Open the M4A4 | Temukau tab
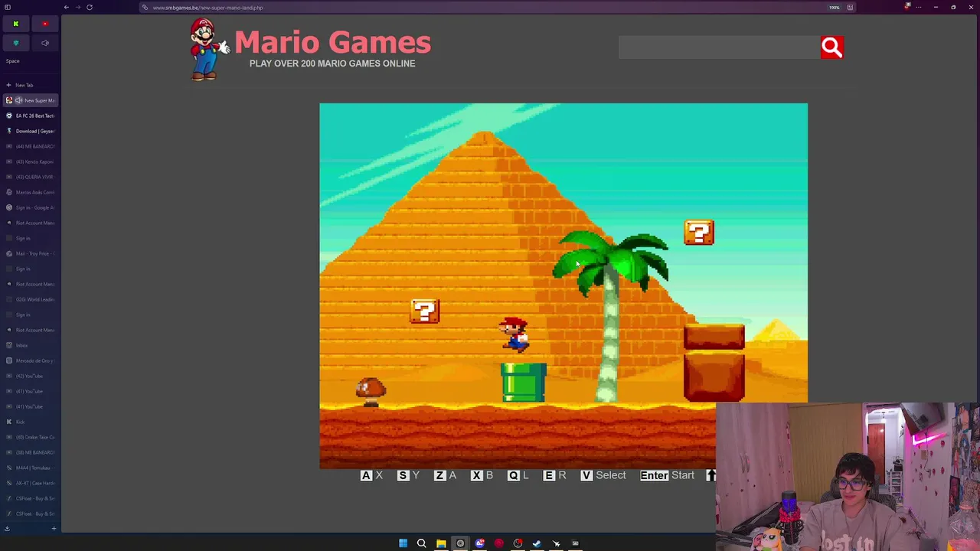This screenshot has height=551, width=980. point(31,468)
